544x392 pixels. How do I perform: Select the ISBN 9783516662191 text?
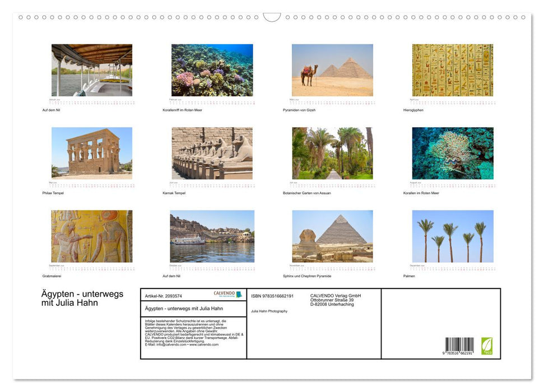pos(272,296)
